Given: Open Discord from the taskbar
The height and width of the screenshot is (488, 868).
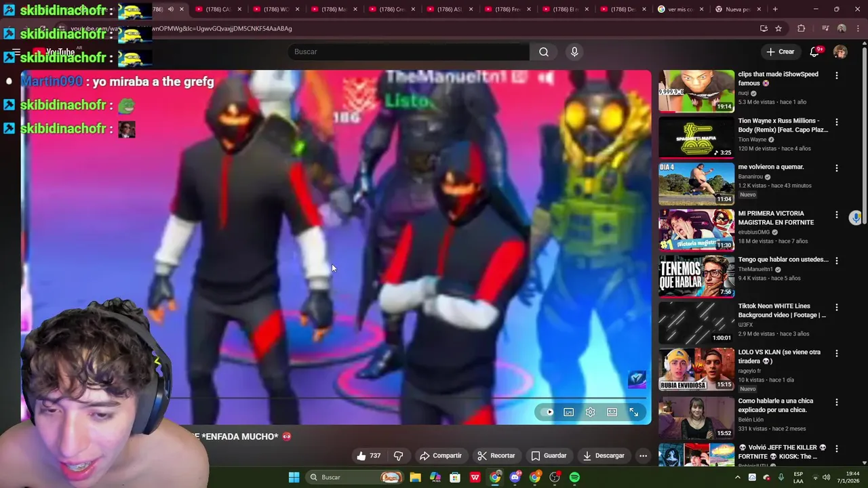Looking at the screenshot, I should click(515, 477).
